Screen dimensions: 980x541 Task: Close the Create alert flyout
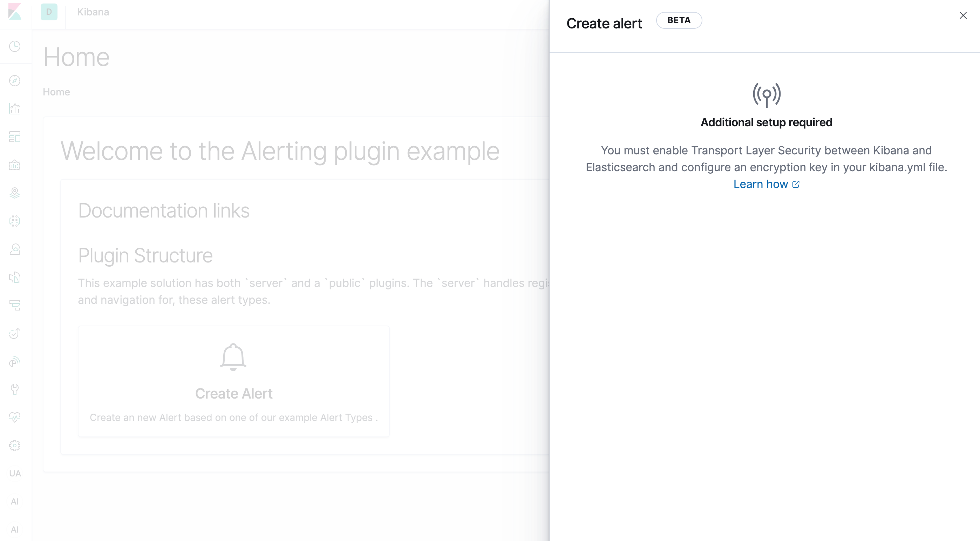click(962, 15)
